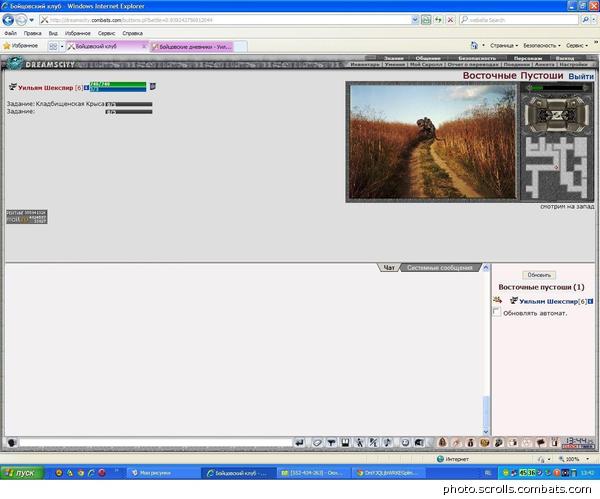Click the Персонаж game menu
Viewport: 600px width, 499px height.
[528, 58]
